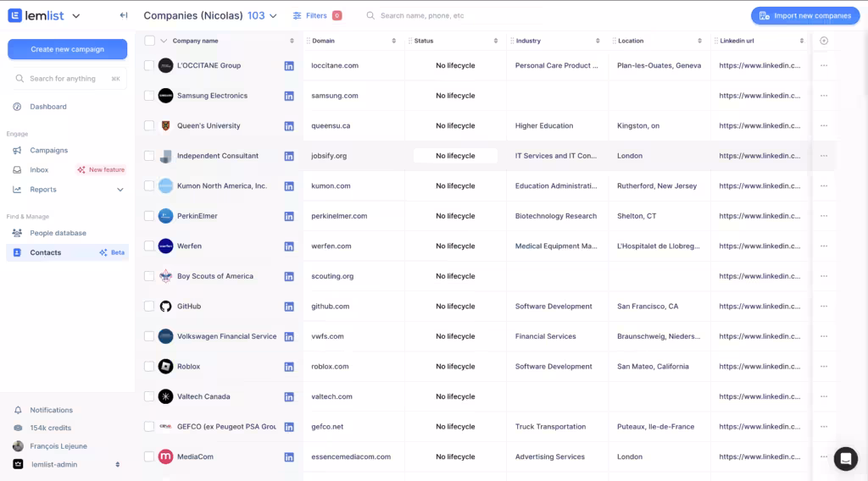868x481 pixels.
Task: Collapse the sidebar with the arrow icon
Action: click(x=124, y=15)
